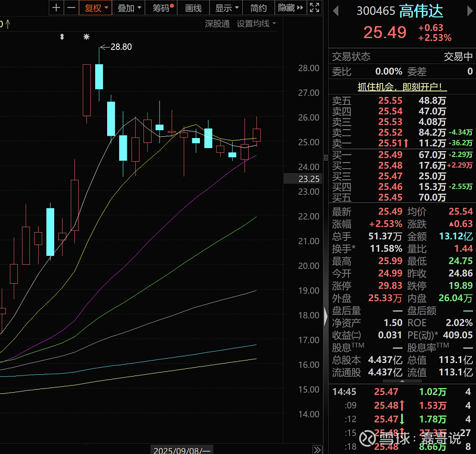
Task: Click the date label 2025/09/08
Action: click(x=181, y=450)
